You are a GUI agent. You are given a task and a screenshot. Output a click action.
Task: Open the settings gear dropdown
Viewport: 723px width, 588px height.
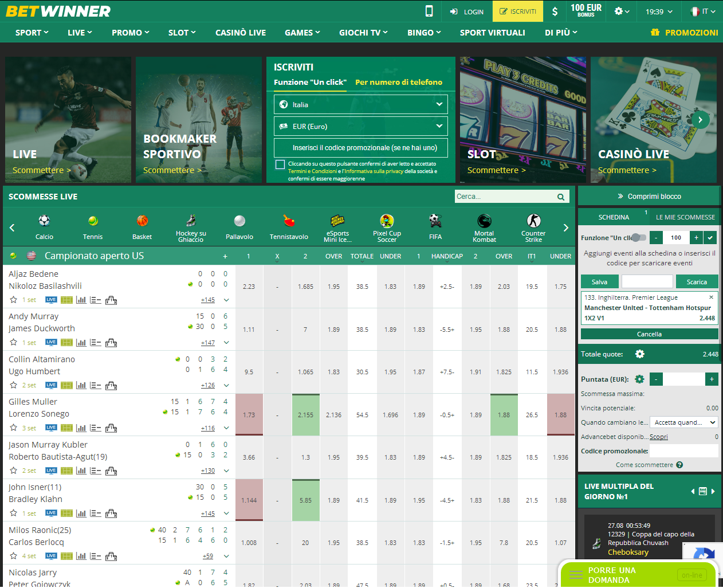pyautogui.click(x=622, y=11)
